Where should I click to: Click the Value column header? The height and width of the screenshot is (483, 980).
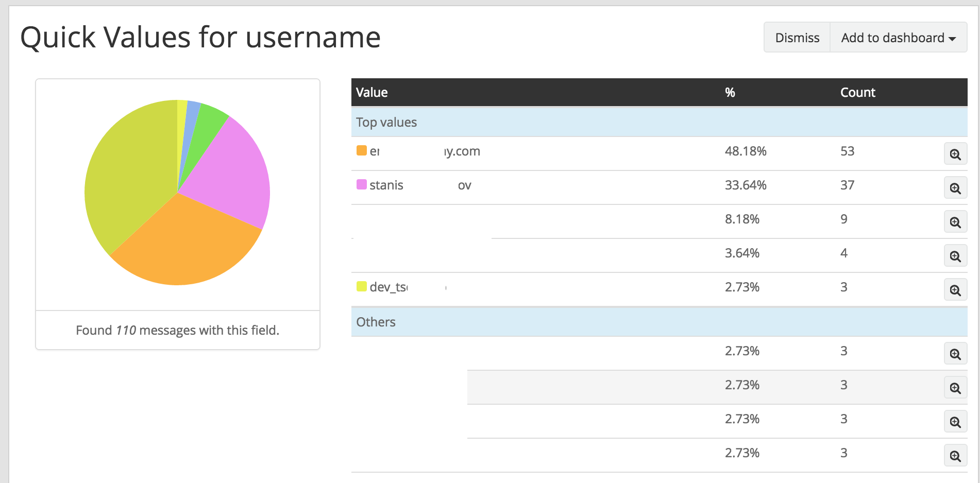pos(371,92)
